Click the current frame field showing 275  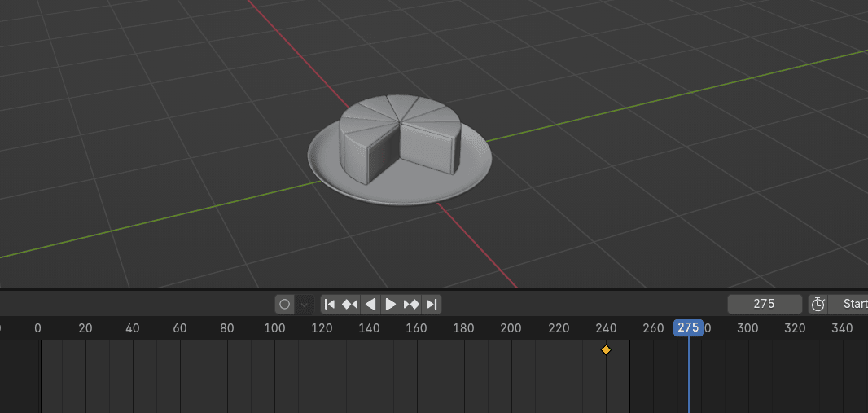coord(764,304)
